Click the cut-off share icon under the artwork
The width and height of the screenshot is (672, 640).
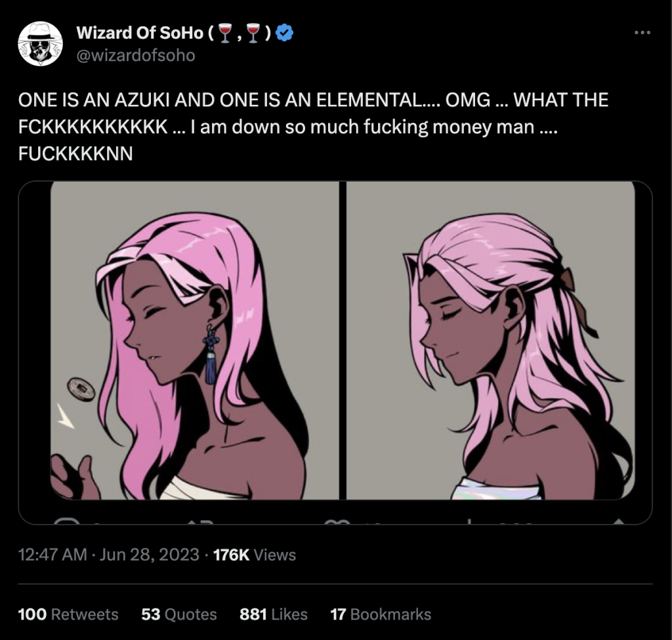coord(618,522)
